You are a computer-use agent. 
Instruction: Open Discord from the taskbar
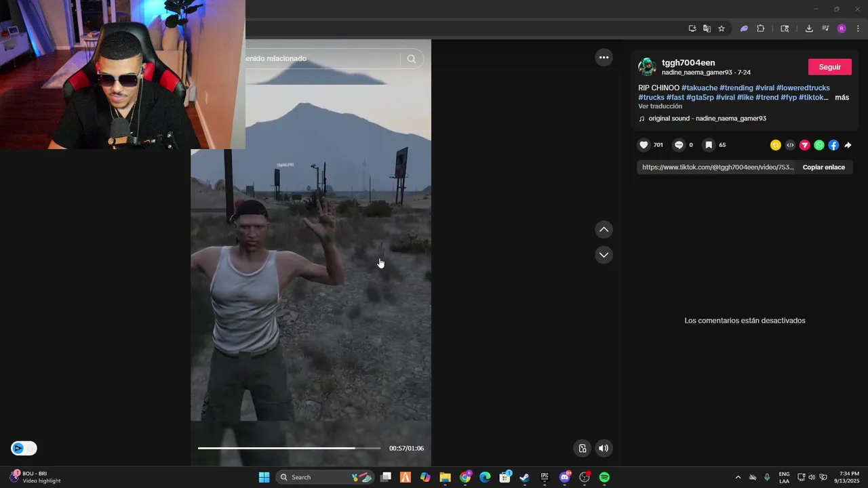click(x=565, y=477)
